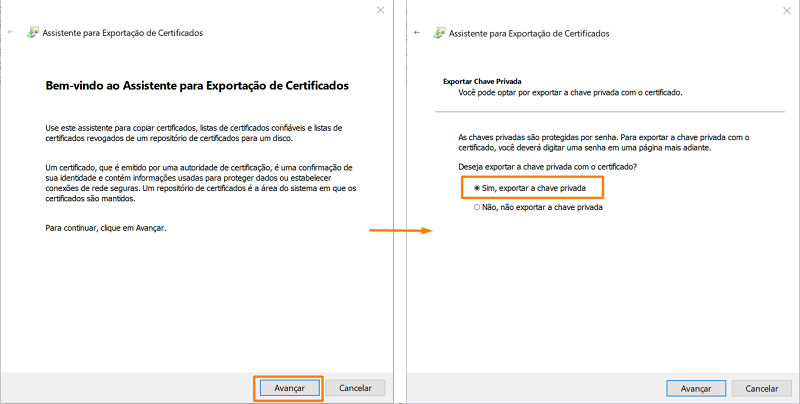Click certificate wizard icon in private key window title

tap(439, 33)
